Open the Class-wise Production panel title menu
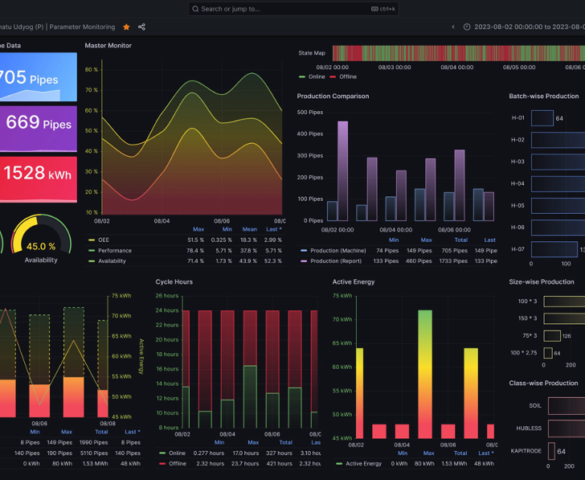The height and width of the screenshot is (480, 585). point(543,383)
